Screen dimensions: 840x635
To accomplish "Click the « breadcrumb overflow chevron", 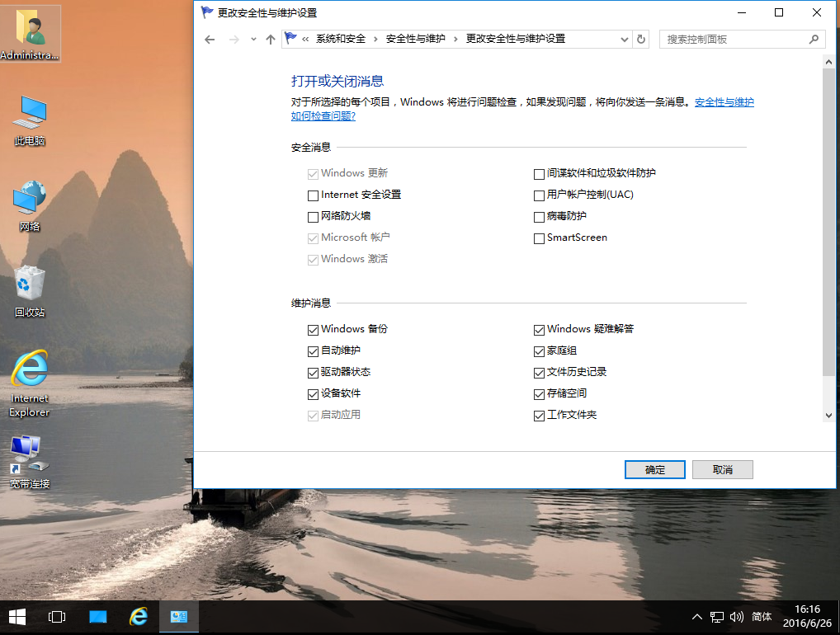I will [305, 39].
